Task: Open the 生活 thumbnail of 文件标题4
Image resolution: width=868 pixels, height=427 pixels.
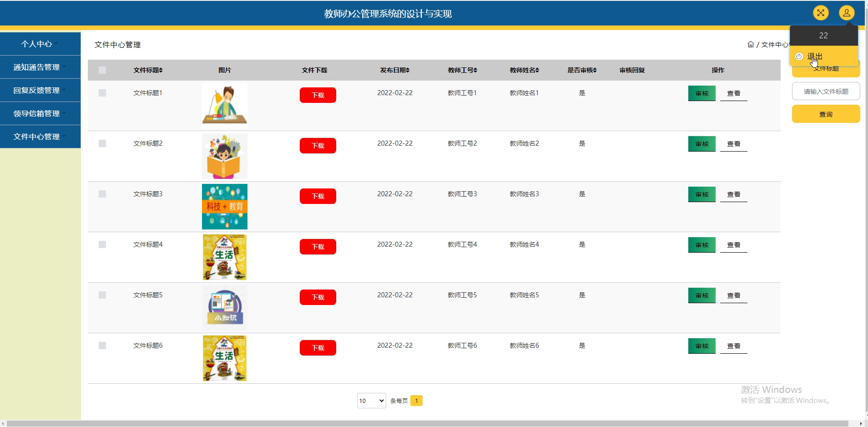Action: tap(225, 257)
